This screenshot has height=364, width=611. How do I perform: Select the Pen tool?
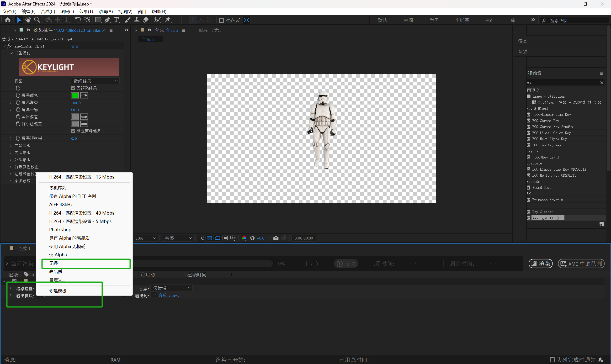[x=107, y=20]
